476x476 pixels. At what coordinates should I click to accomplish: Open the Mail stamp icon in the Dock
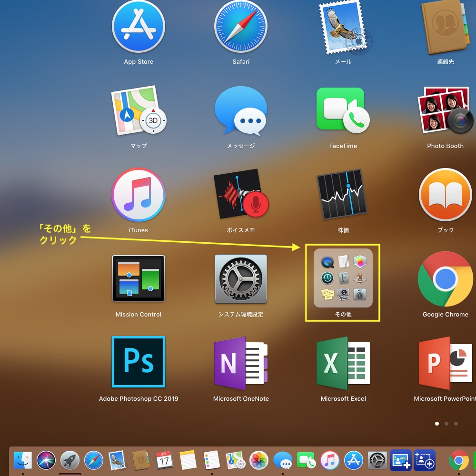(117, 460)
